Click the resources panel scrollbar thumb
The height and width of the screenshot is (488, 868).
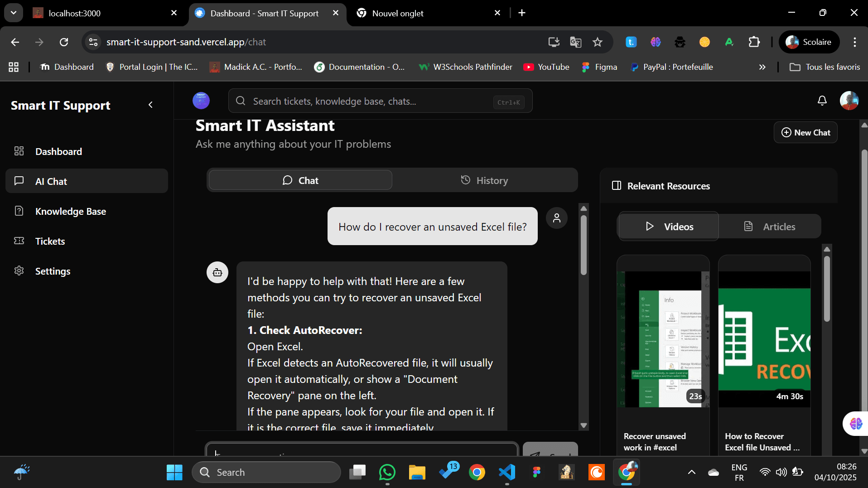(827, 289)
